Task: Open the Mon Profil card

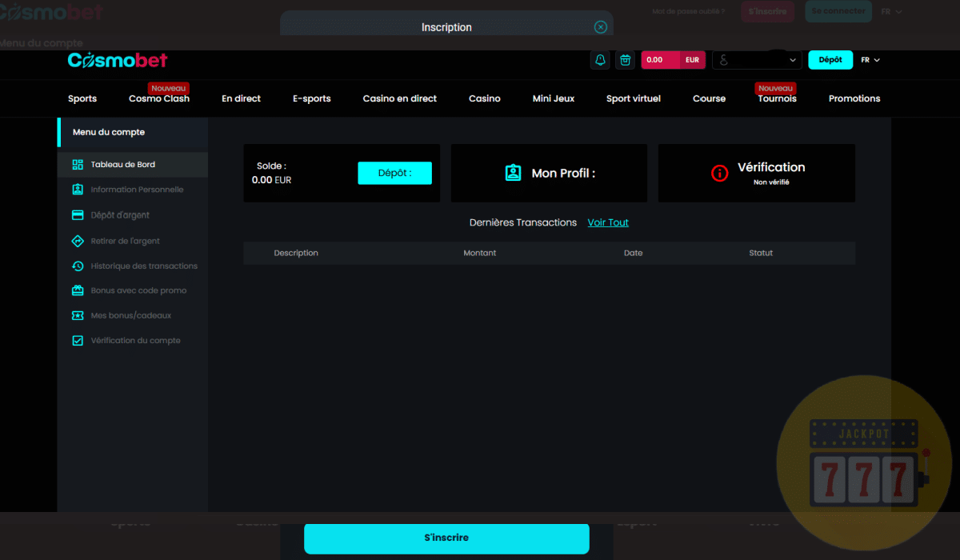Action: (x=549, y=173)
